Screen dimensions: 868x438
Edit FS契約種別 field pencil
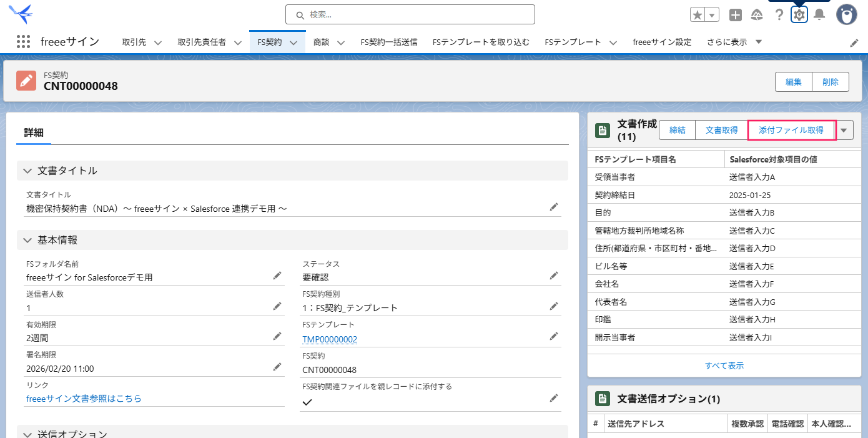pyautogui.click(x=553, y=306)
